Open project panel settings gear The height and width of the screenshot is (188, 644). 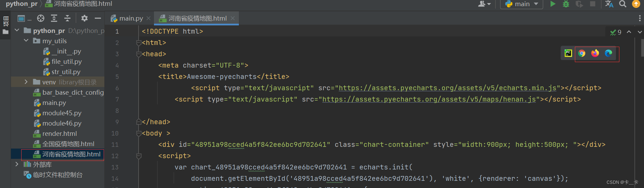(x=85, y=18)
